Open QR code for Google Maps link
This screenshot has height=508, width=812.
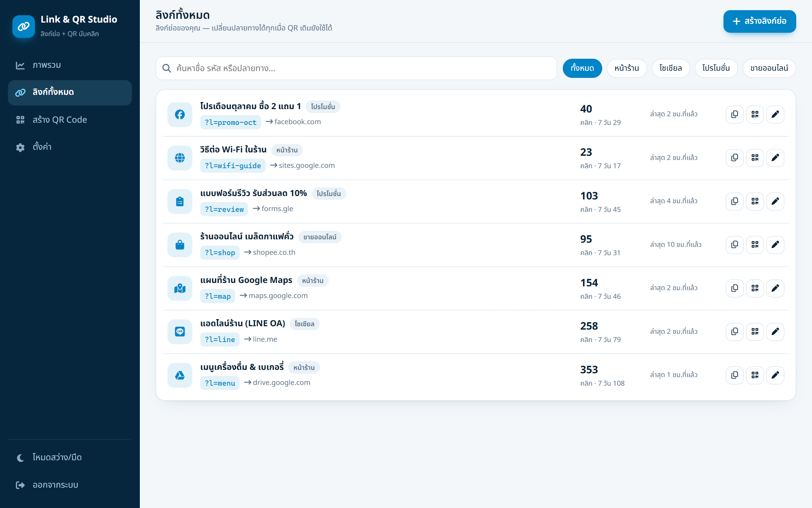(755, 288)
